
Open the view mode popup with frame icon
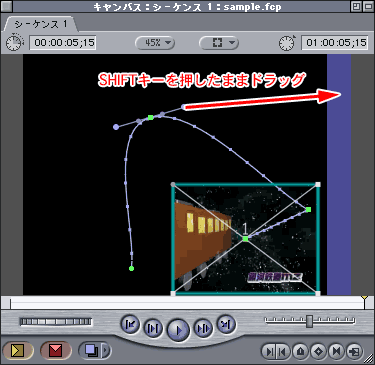pos(219,43)
